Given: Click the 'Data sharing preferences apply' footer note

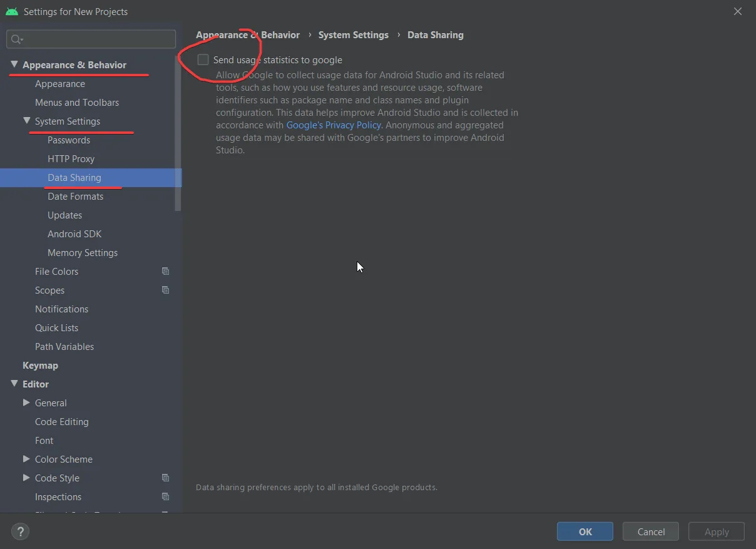Looking at the screenshot, I should coord(317,487).
